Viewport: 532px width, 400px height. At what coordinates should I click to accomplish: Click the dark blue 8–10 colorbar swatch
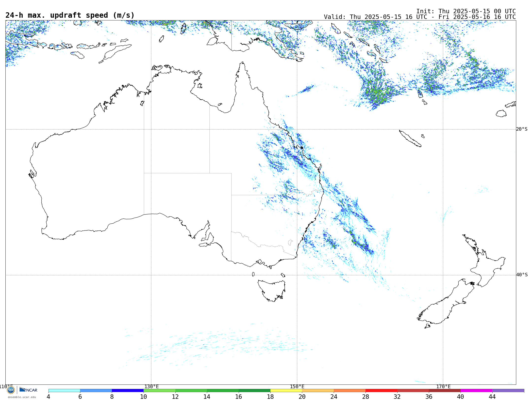[128, 391]
